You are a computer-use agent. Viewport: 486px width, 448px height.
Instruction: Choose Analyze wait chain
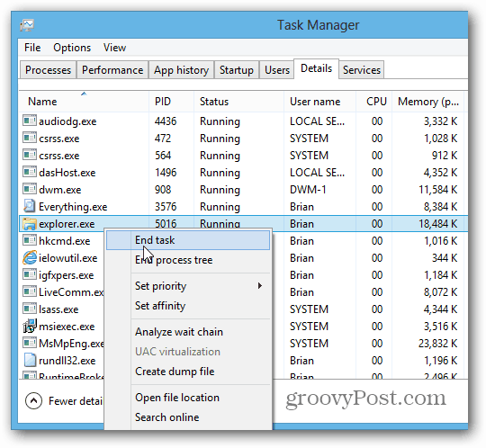[x=188, y=332]
